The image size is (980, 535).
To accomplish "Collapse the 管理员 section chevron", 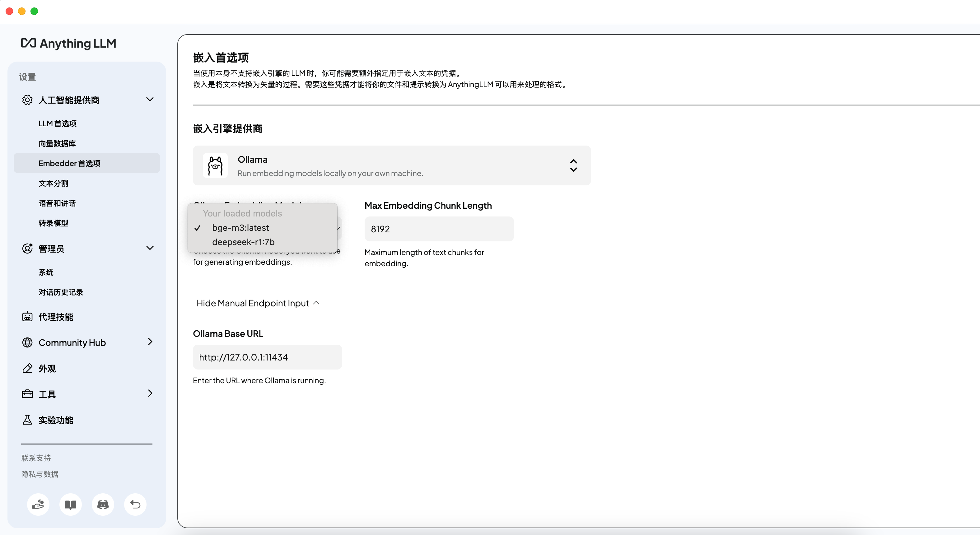I will 150,248.
